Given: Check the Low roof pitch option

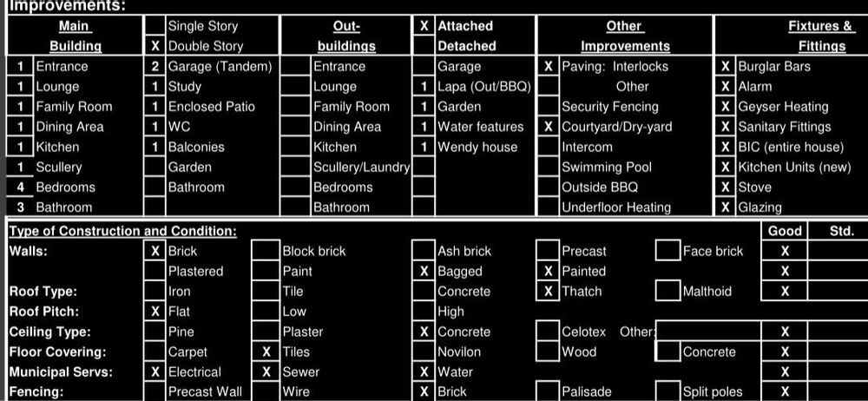Looking at the screenshot, I should click(266, 312).
